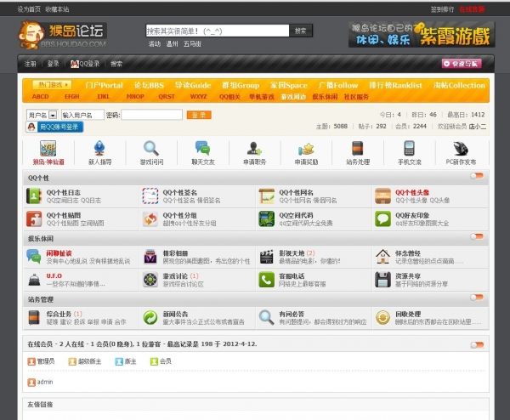Collapse the QQ个性 section toggle
510x420 pixels.
[477, 177]
